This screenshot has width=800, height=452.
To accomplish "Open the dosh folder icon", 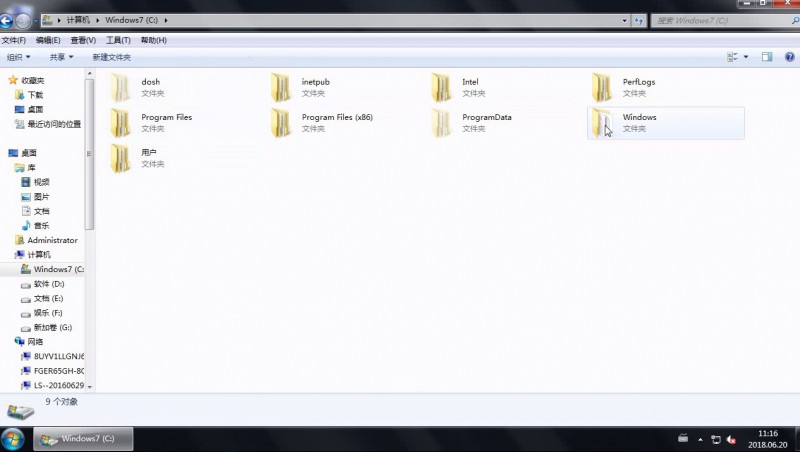I will 121,87.
